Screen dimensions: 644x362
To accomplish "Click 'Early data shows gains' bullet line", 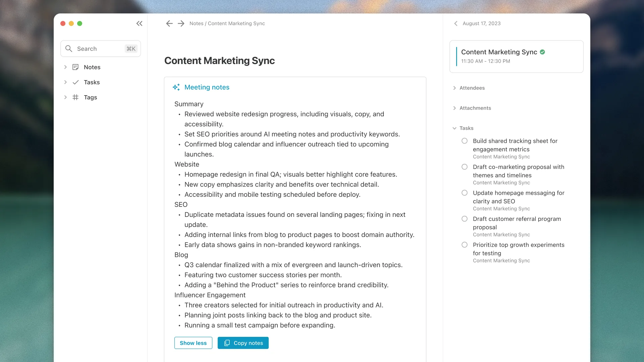I will 273,245.
